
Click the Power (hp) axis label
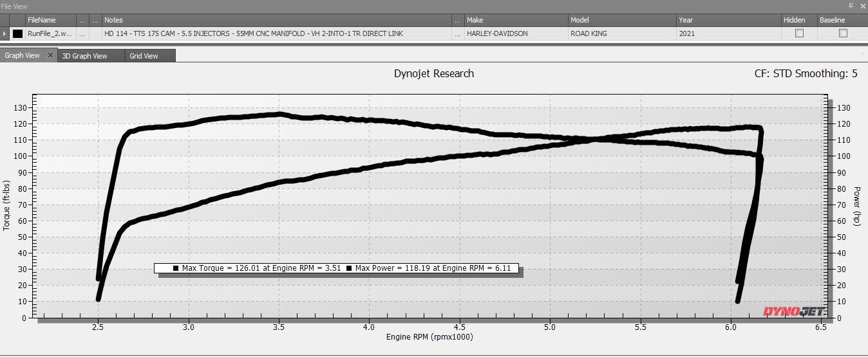(857, 206)
